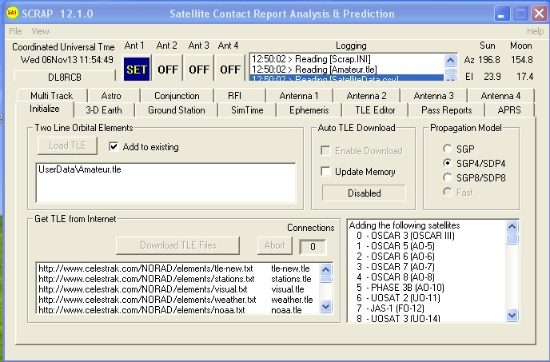Click log entry Reading [Scrap.INI]
The image size is (550, 362).
347,59
